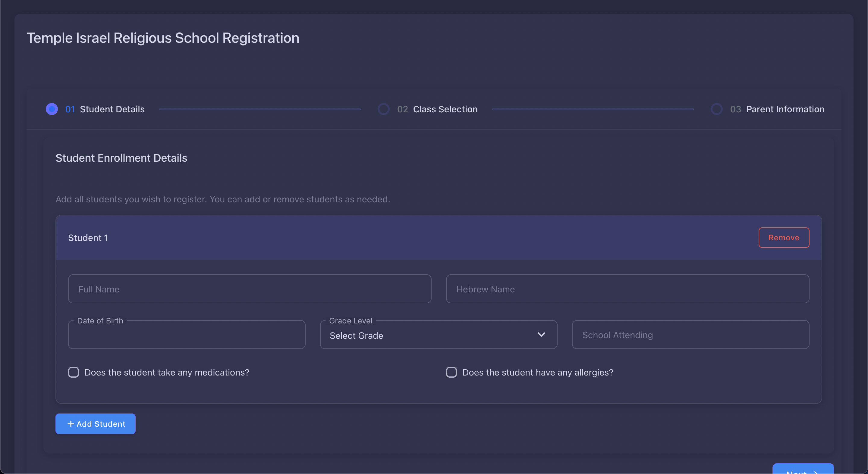Click the Parent Information step circle icon

(x=716, y=109)
